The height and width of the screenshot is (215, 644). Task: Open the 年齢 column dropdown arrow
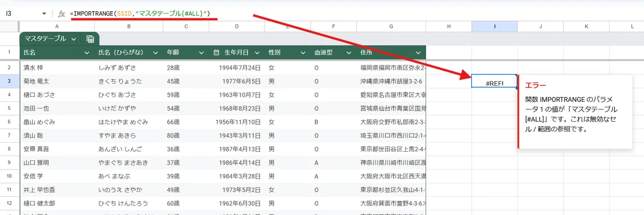coord(201,53)
